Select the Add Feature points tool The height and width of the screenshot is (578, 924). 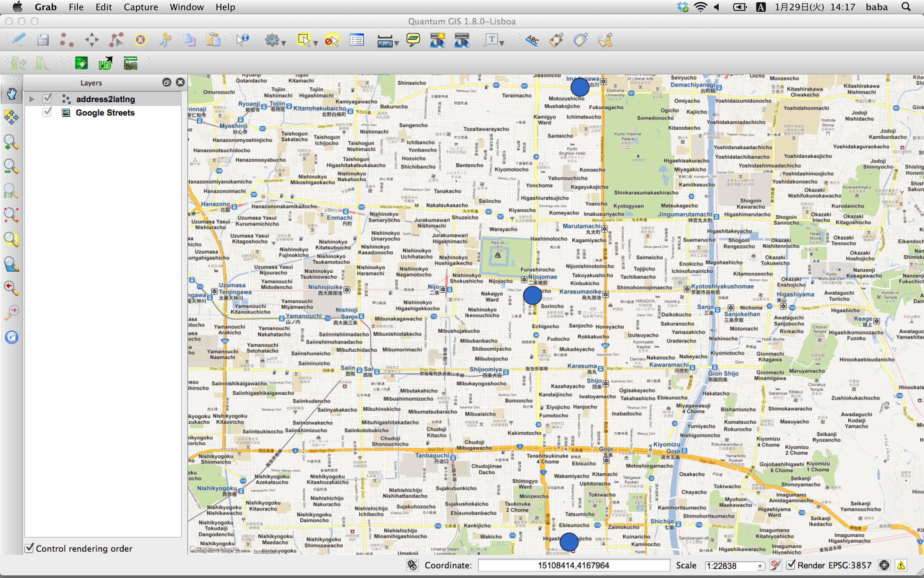point(67,40)
